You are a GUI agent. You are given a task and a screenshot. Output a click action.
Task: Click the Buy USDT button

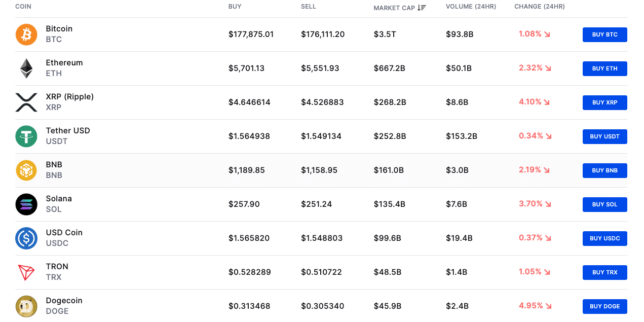[x=605, y=136]
